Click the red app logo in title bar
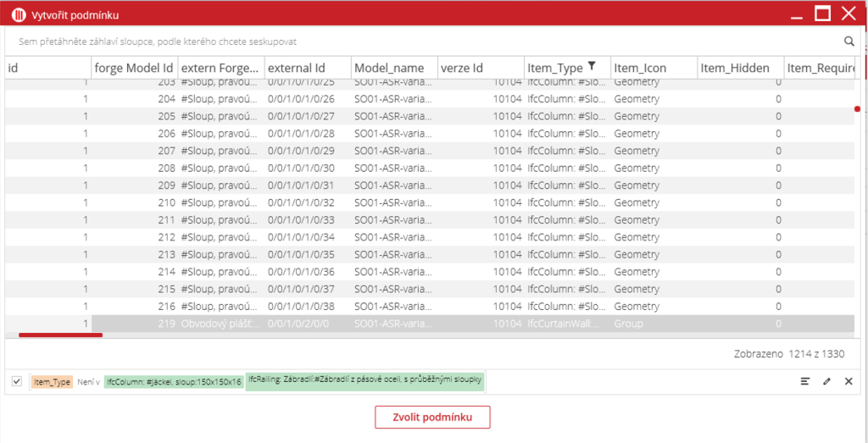The height and width of the screenshot is (443, 868). coord(17,14)
